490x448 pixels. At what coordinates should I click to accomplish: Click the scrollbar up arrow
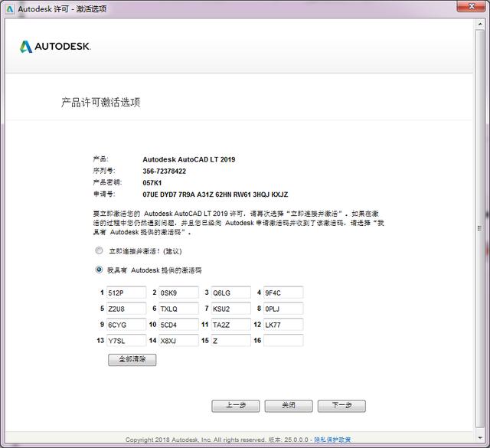[x=480, y=24]
